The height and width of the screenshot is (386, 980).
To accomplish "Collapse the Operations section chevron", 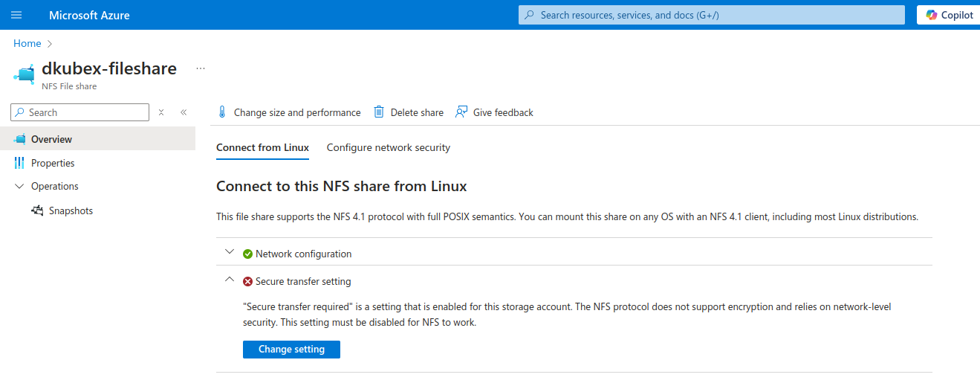I will (x=19, y=187).
